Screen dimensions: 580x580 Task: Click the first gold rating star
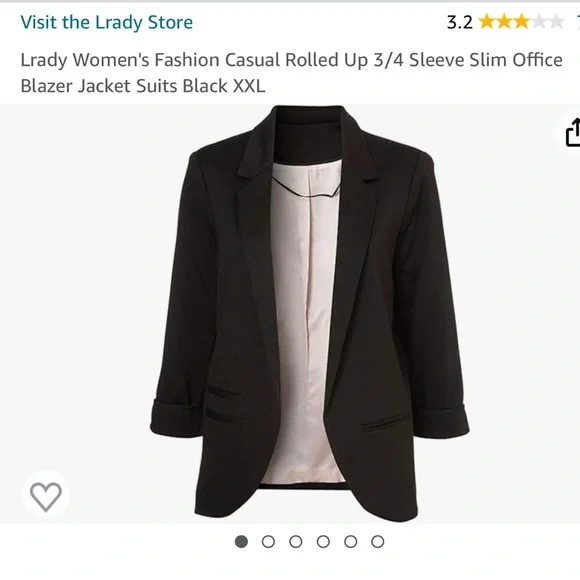(x=487, y=22)
